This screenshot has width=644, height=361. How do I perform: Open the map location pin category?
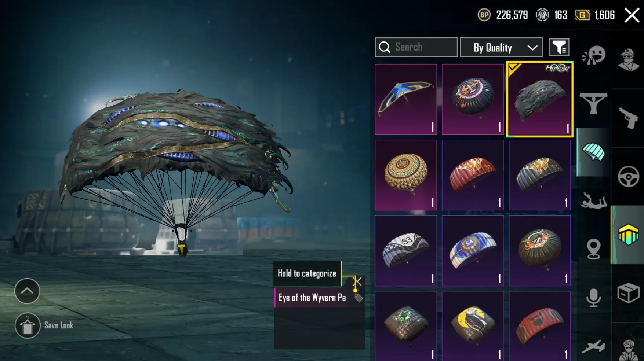pos(593,249)
